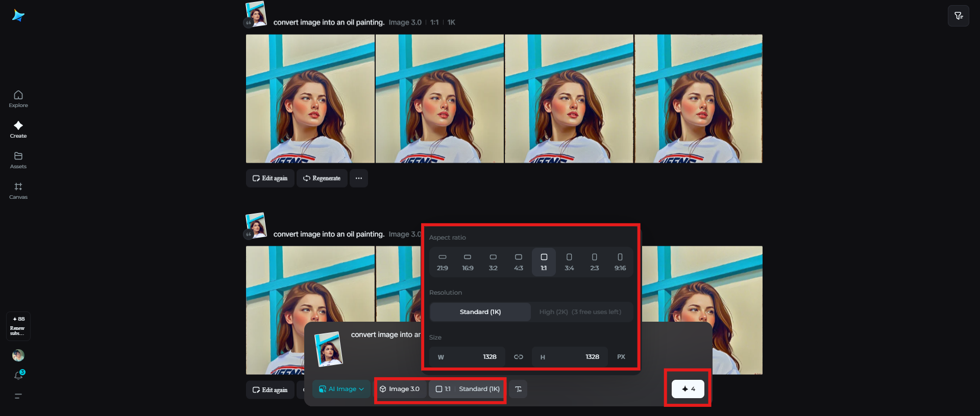Click the generate button with 4 credits

tap(688, 389)
